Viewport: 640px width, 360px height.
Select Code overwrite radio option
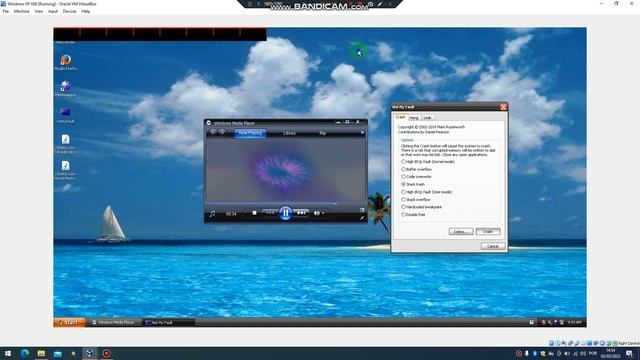[416, 177]
